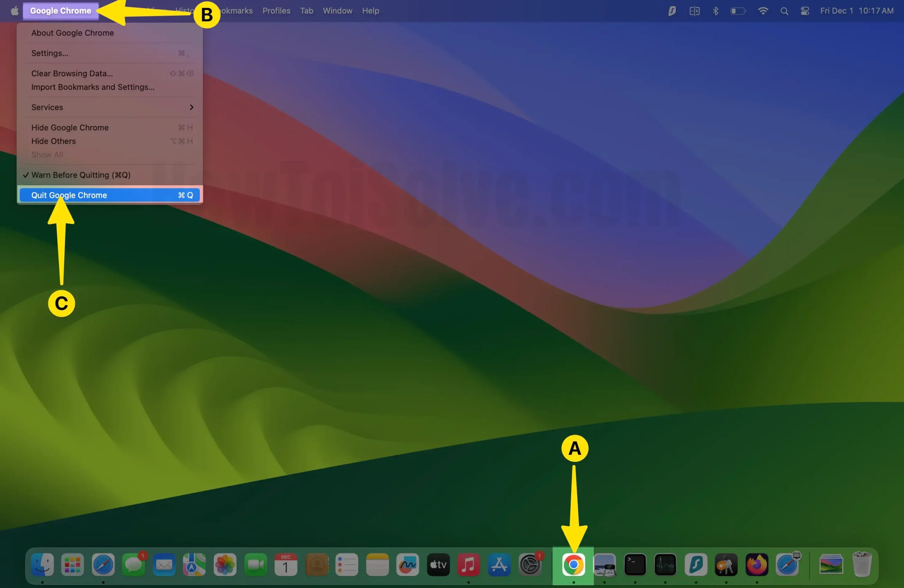Open the Window menu
This screenshot has height=588, width=904.
(337, 11)
